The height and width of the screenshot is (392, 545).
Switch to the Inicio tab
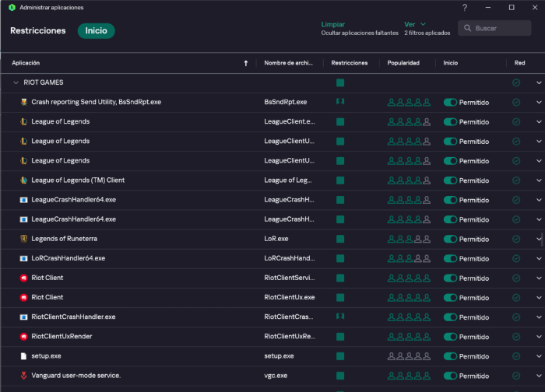96,31
